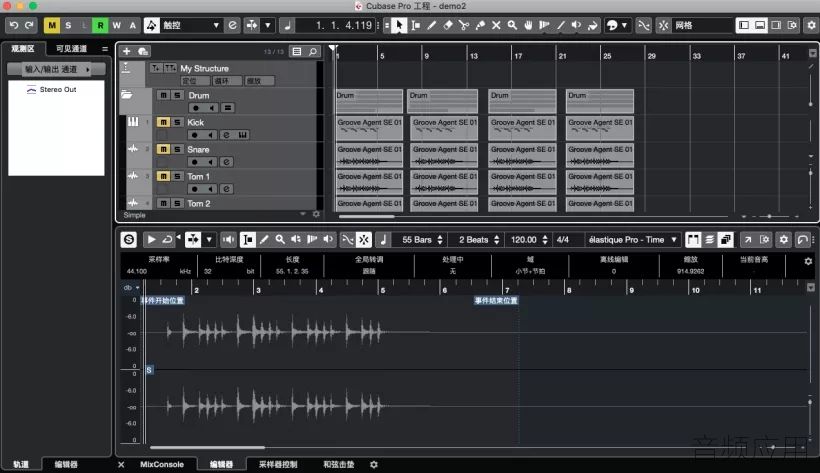Select the pencil Draw tool in sample editor
The height and width of the screenshot is (473, 820).
pyautogui.click(x=264, y=240)
